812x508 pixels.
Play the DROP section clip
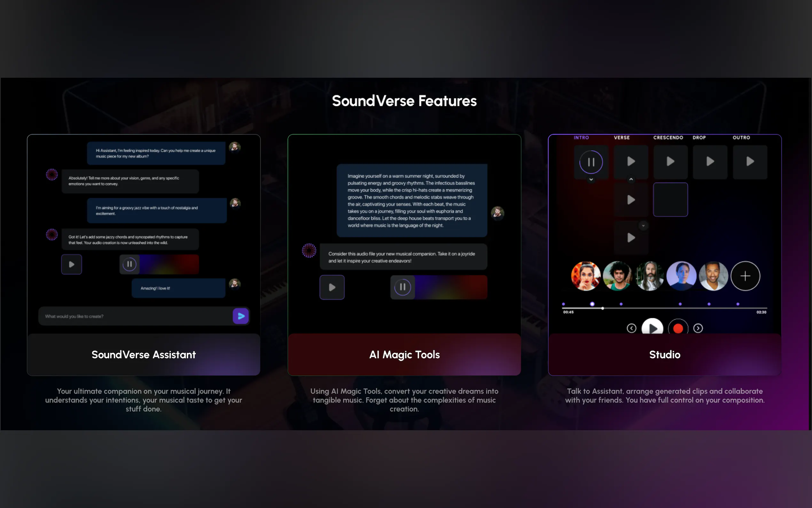(x=710, y=162)
